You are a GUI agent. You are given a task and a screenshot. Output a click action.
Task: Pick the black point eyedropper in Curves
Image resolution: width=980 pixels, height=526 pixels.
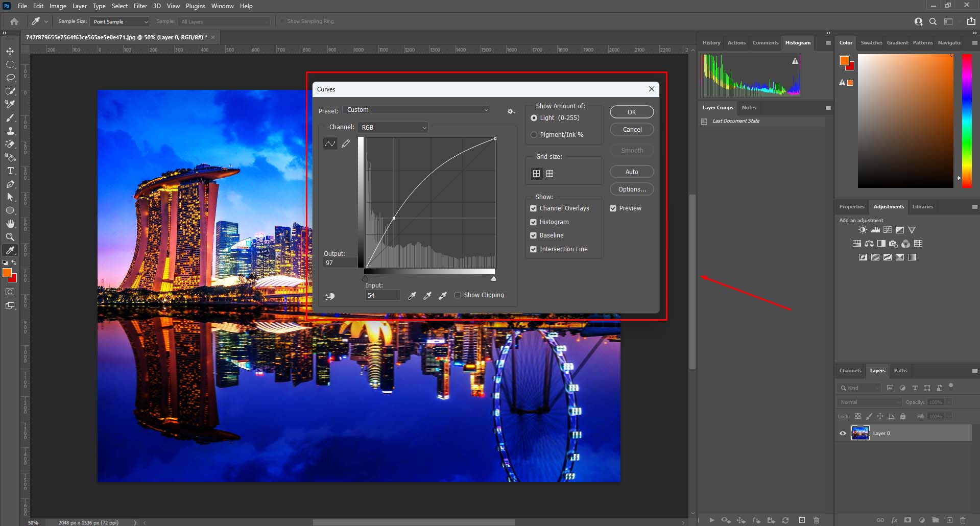point(412,296)
